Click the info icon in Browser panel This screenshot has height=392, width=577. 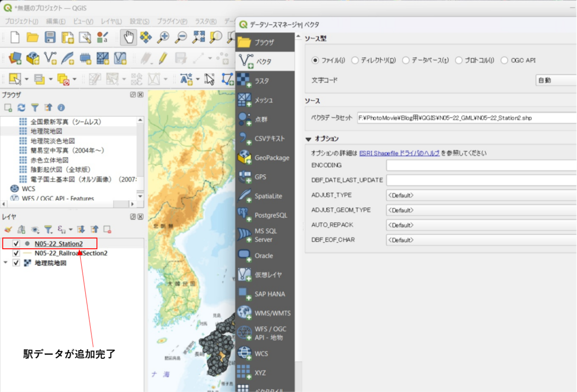pyautogui.click(x=61, y=108)
